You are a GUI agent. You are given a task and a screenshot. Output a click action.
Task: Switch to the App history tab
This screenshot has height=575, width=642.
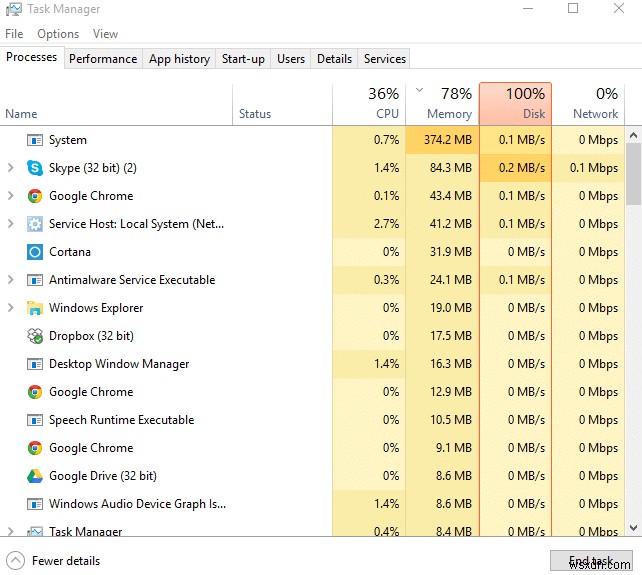point(179,59)
